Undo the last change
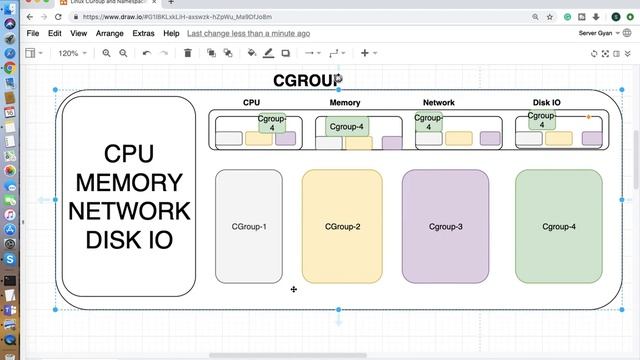640x360 pixels. (147, 53)
